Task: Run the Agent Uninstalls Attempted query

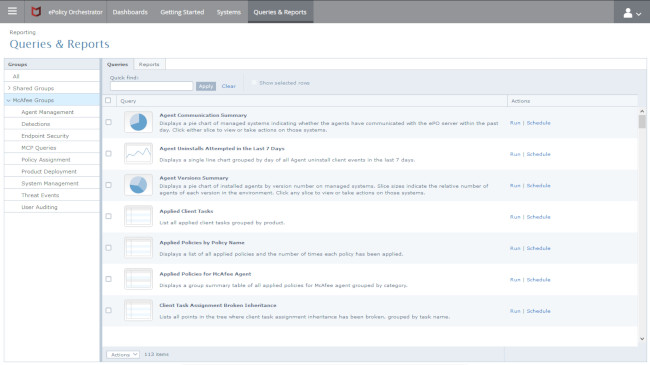Action: pyautogui.click(x=515, y=154)
